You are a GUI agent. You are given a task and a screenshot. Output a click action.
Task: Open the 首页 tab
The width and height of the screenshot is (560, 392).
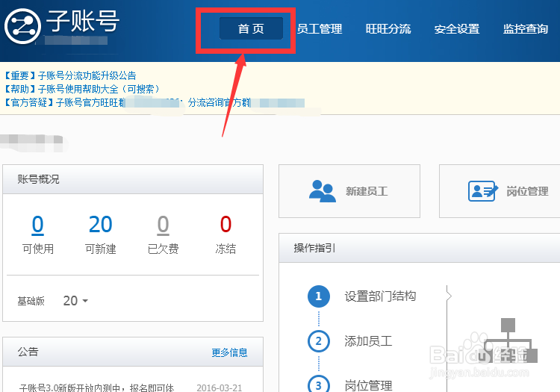click(251, 28)
